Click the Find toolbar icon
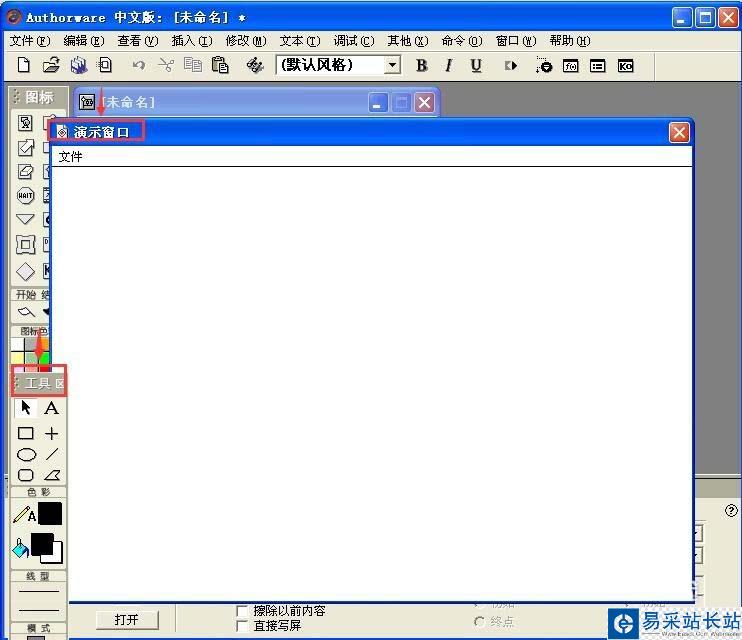Viewport: 742px width, 640px height. 255,65
